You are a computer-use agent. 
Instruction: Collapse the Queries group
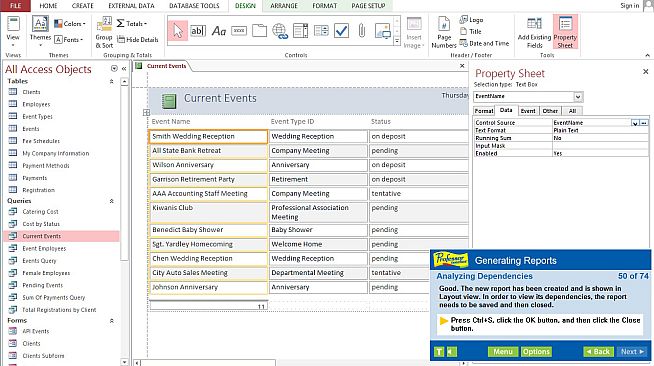pyautogui.click(x=111, y=201)
